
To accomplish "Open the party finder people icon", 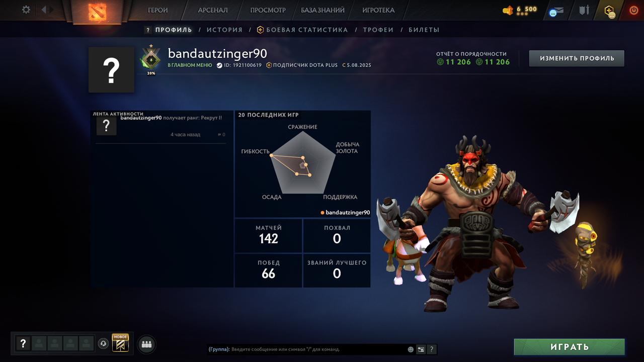I will point(146,344).
